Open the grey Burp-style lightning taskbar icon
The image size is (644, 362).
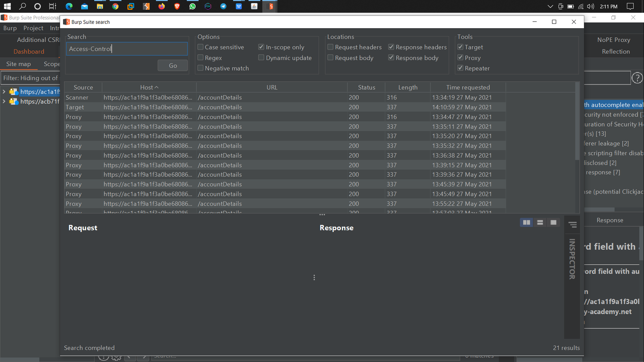point(146,6)
